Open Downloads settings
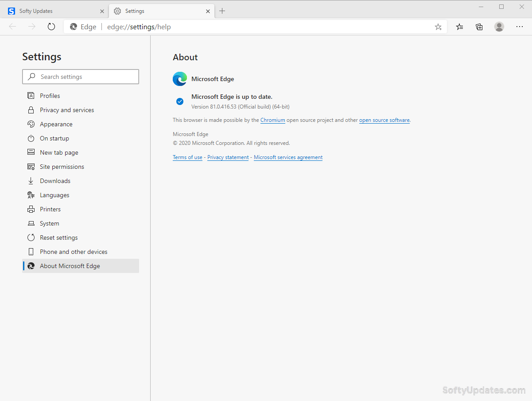532x401 pixels. coord(81,181)
